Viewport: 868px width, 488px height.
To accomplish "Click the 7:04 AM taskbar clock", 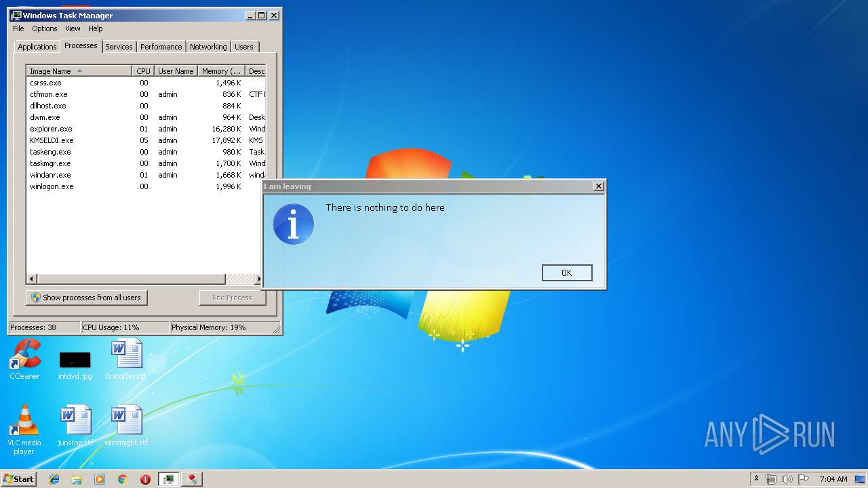I will [x=833, y=479].
